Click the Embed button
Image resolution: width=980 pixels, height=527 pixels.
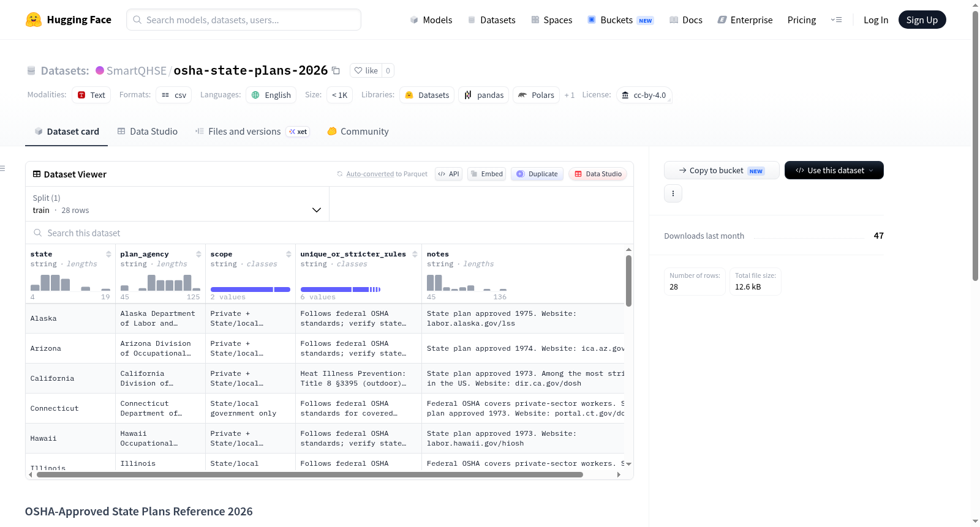pos(486,174)
